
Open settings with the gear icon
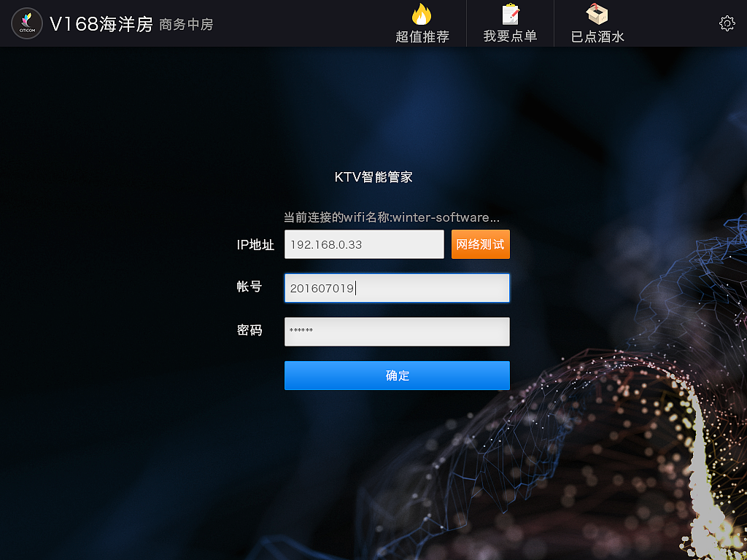727,23
